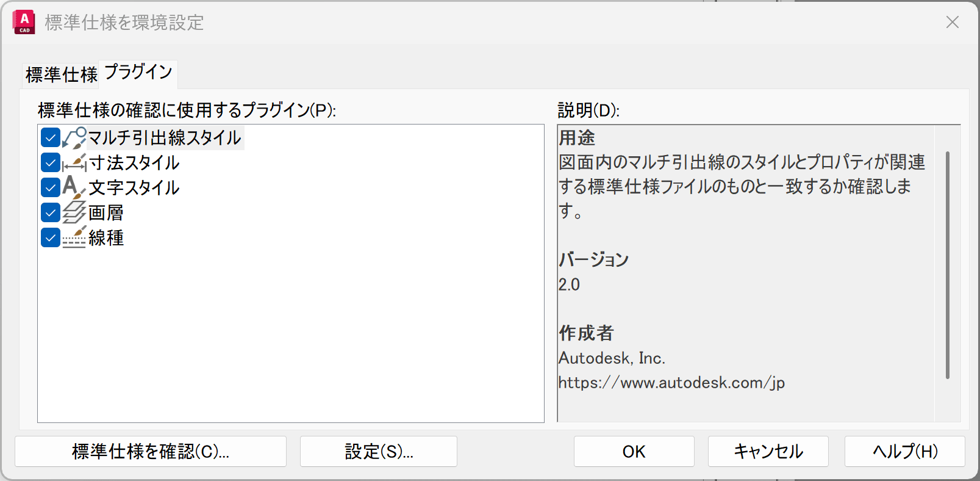Click the linetype (線種) plugin icon
This screenshot has width=980, height=481.
tap(74, 237)
